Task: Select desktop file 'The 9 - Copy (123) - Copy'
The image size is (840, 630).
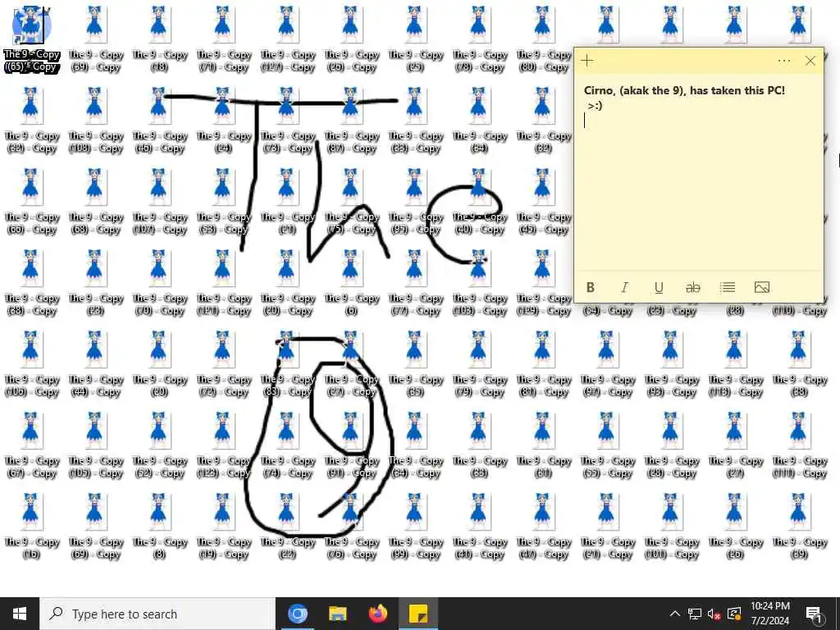Action: (223, 445)
